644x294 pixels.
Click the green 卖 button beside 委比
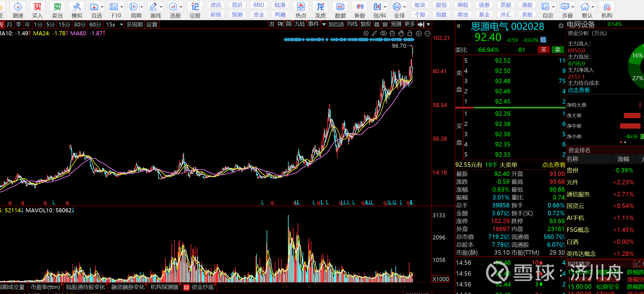558,50
